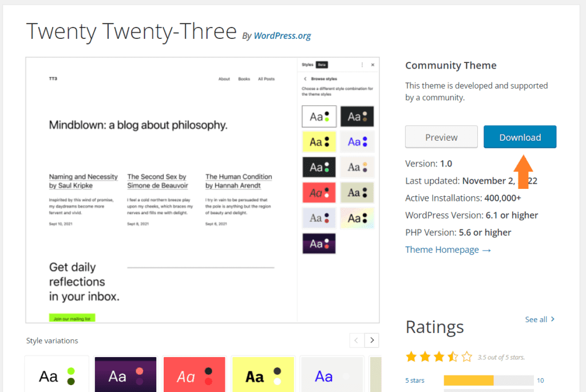
Task: Click the Books menu item in the preview
Action: click(244, 79)
